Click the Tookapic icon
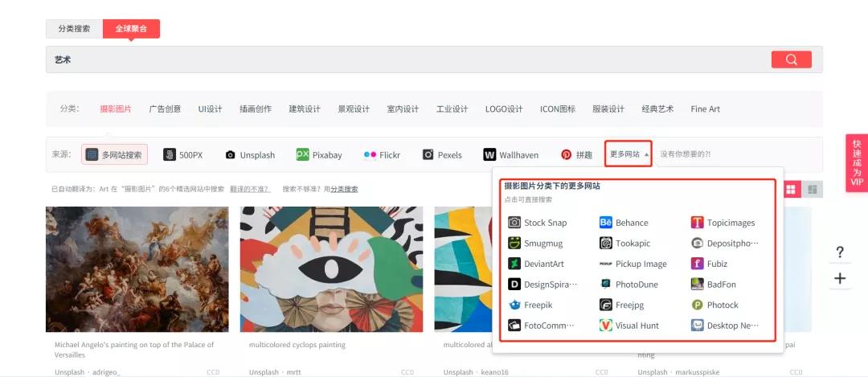 (x=606, y=243)
